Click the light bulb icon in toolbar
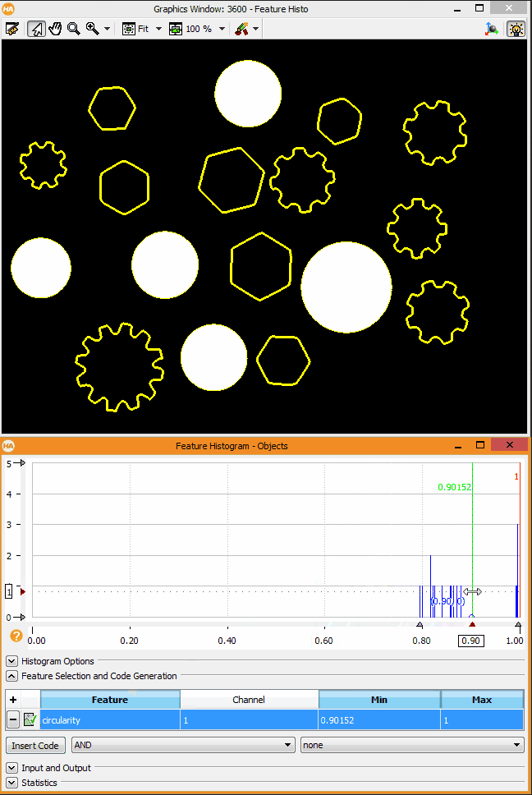Screen dimensions: 532x795 tap(516, 29)
